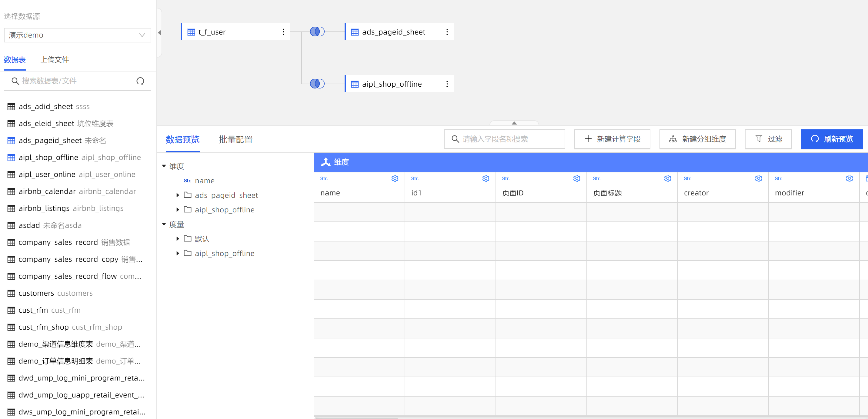Click the id1 column header
The image size is (868, 419).
(x=450, y=187)
